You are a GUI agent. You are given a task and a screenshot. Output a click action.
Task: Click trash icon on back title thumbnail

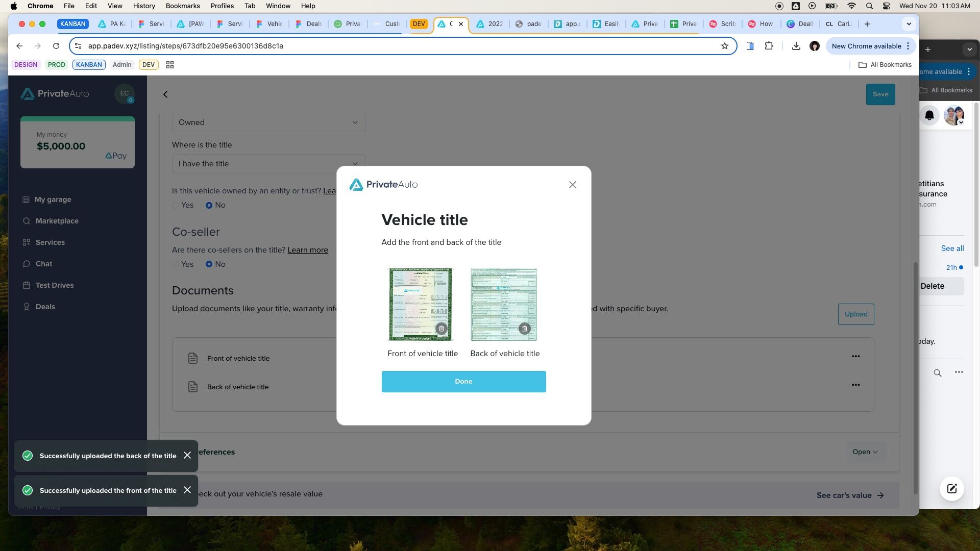point(524,329)
